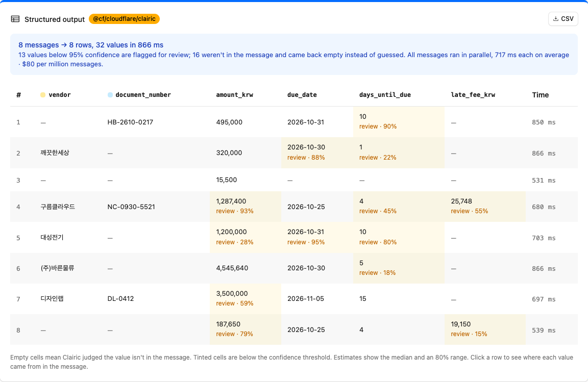Select document number HB-2610-0217
Viewport: 588px width, 382px height.
click(130, 122)
